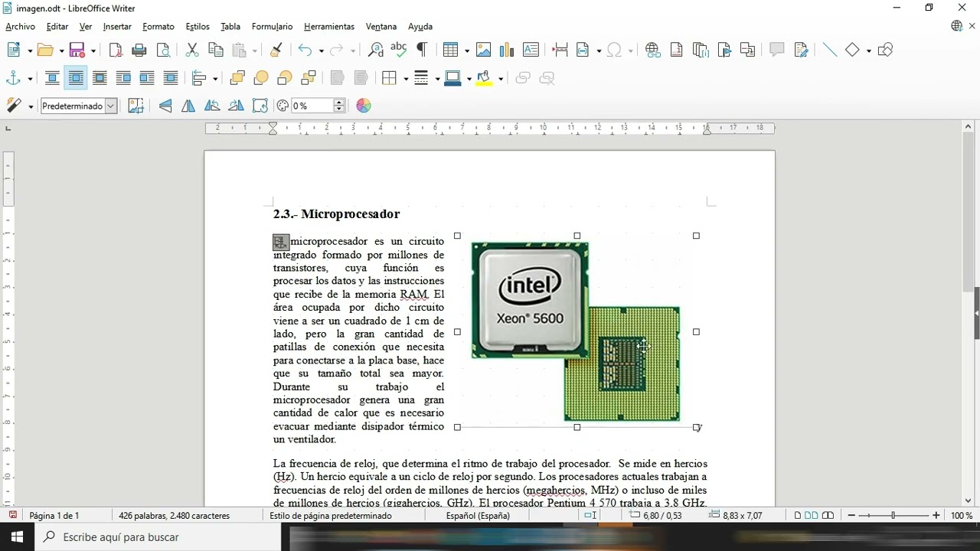The image size is (980, 551).
Task: Insert a page break
Action: coord(560,50)
